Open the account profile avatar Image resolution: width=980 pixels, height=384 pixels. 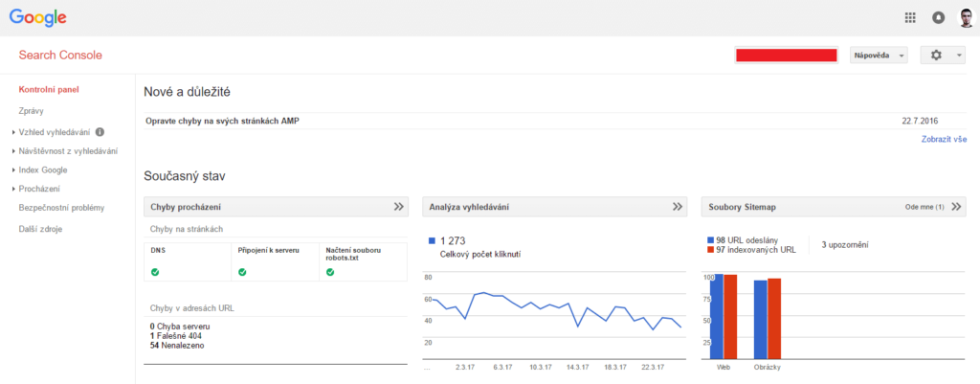pyautogui.click(x=967, y=17)
